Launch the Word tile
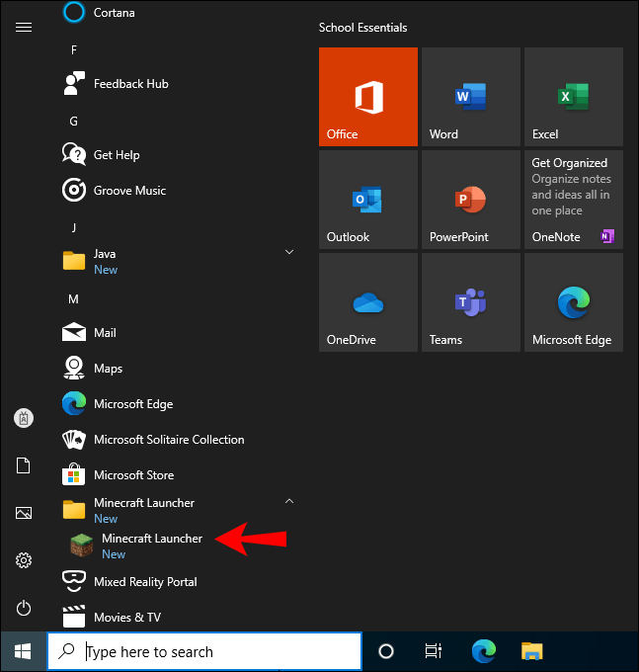 (471, 97)
